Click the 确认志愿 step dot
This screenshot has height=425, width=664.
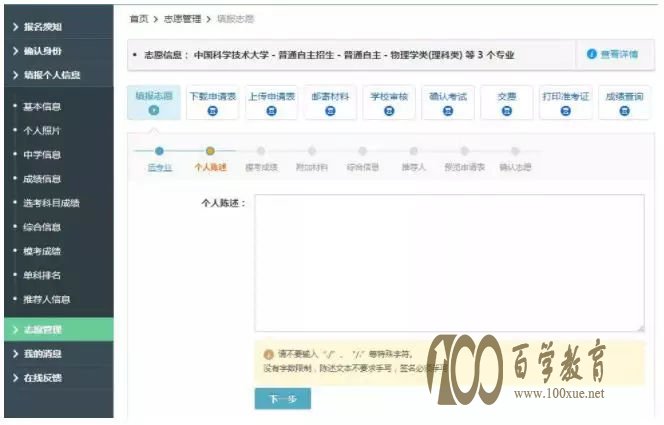coord(515,151)
